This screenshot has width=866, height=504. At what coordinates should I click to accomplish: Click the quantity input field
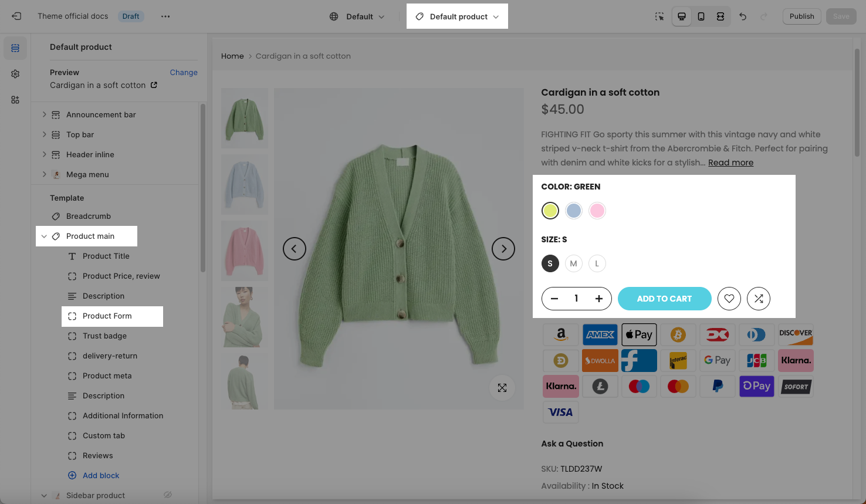pyautogui.click(x=576, y=299)
